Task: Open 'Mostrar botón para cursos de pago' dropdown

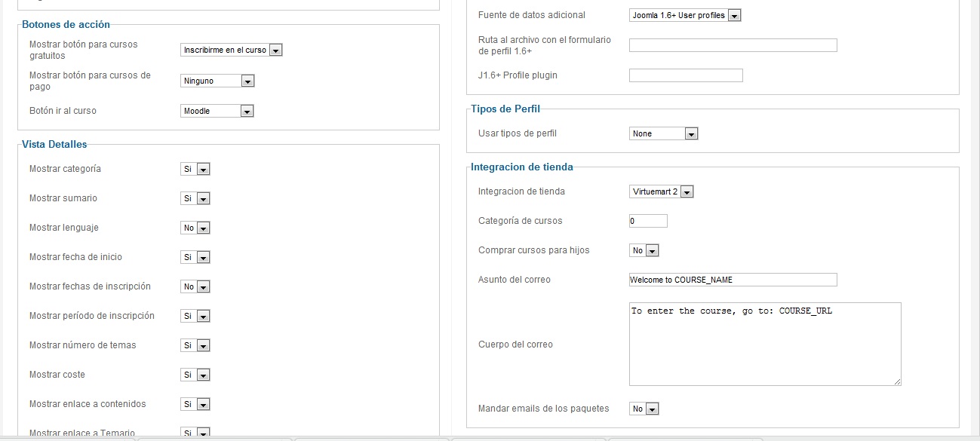Action: (217, 81)
